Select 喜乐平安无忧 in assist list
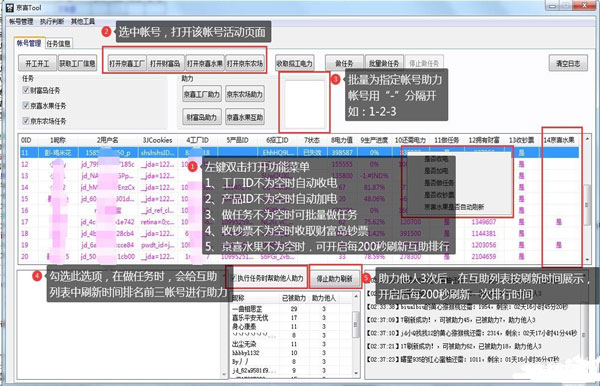The image size is (600, 386). coord(250,318)
